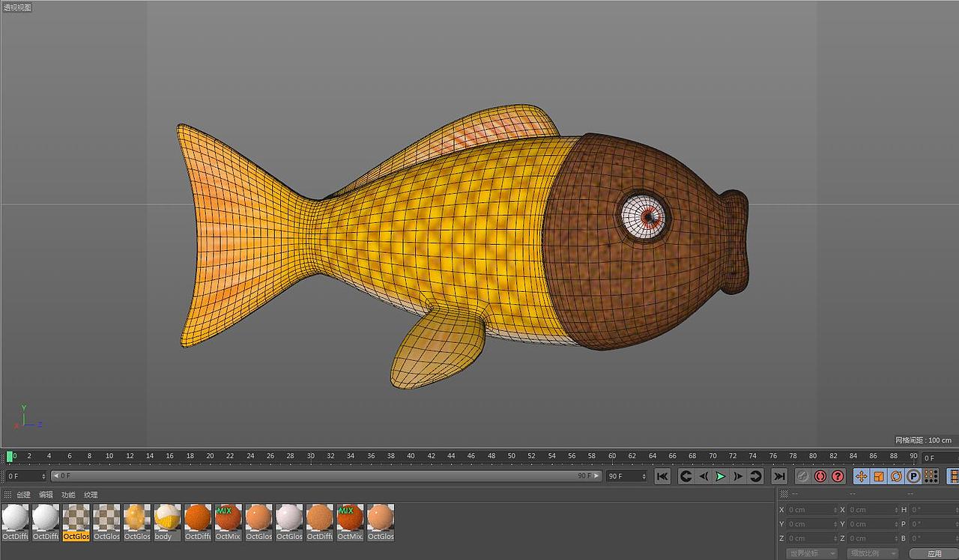Click the B rotation field
959x560 pixels.
point(934,538)
